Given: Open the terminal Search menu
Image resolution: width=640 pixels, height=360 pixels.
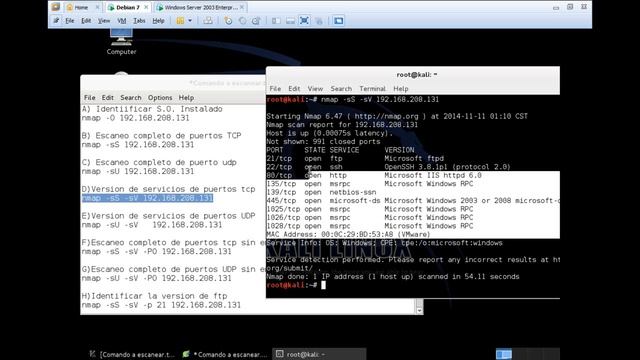Looking at the screenshot, I should click(x=341, y=89).
